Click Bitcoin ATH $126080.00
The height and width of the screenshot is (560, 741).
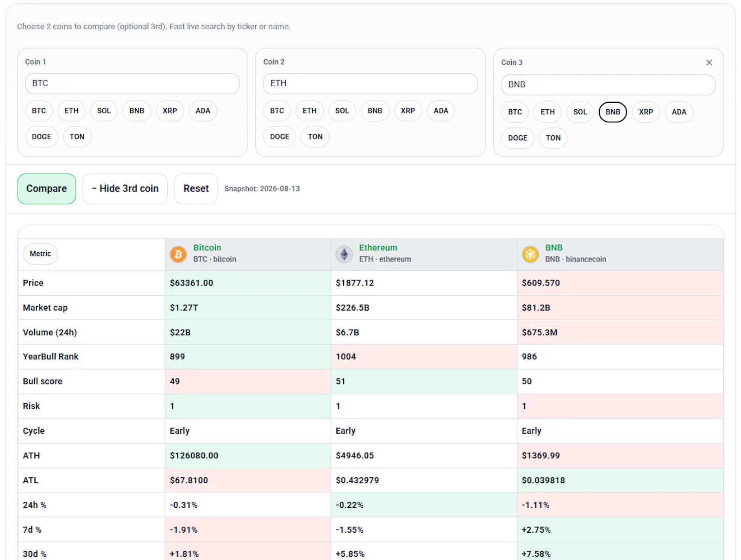[x=194, y=455]
